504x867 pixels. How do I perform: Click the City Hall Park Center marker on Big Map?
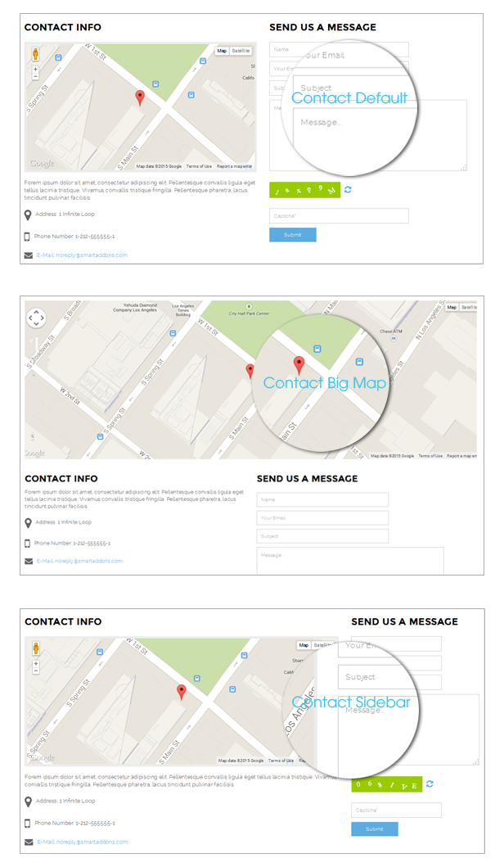(x=249, y=306)
